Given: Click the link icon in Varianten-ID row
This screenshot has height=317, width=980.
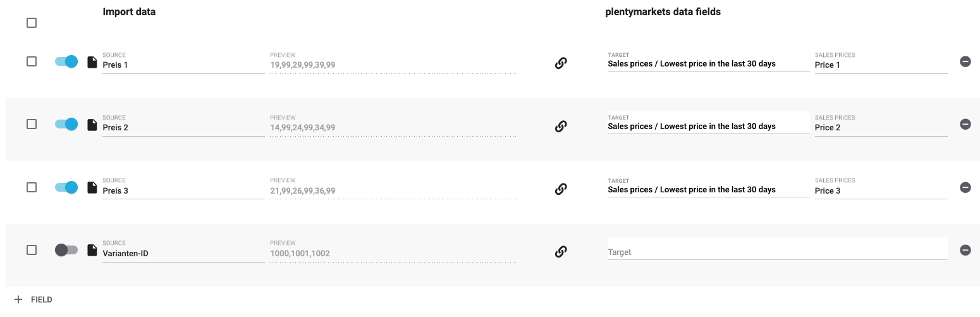Looking at the screenshot, I should [560, 251].
